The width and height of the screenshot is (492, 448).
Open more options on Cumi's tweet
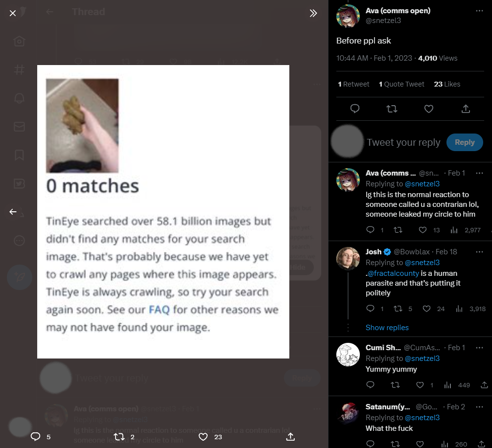coord(479,348)
